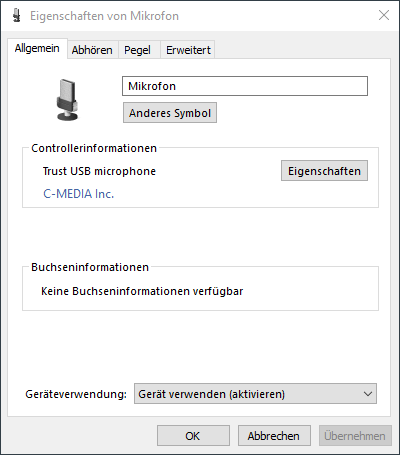Click the Controllerinformationen group heading
This screenshot has height=455, width=400.
click(94, 148)
